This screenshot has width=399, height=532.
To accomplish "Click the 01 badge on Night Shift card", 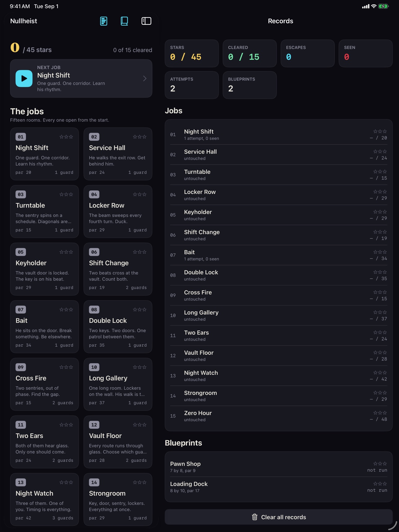I will click(x=21, y=137).
